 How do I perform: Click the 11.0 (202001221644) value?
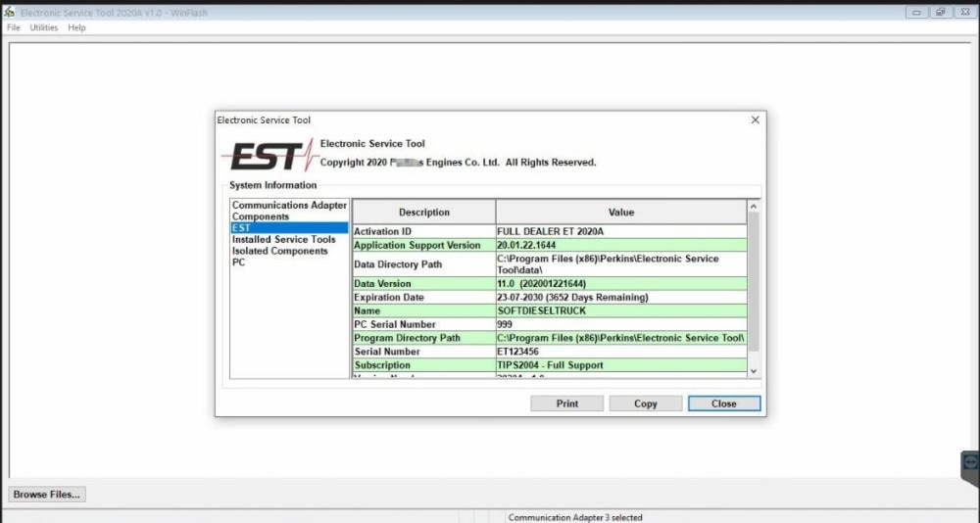click(x=621, y=284)
